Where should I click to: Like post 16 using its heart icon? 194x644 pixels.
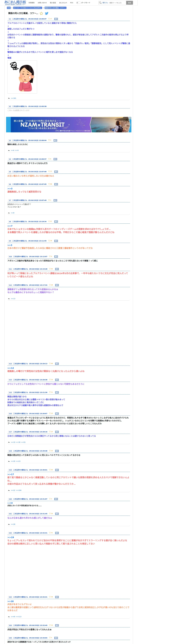[50, 413]
